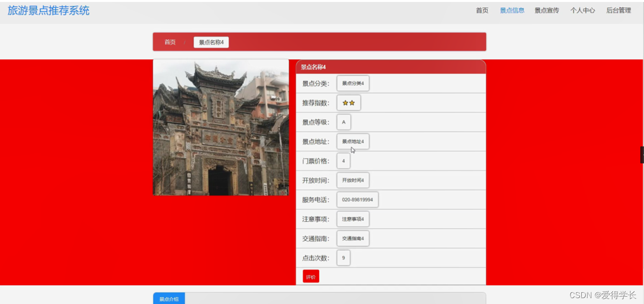This screenshot has height=304, width=644.
Task: Click the 点击次数 value 9
Action: click(344, 258)
